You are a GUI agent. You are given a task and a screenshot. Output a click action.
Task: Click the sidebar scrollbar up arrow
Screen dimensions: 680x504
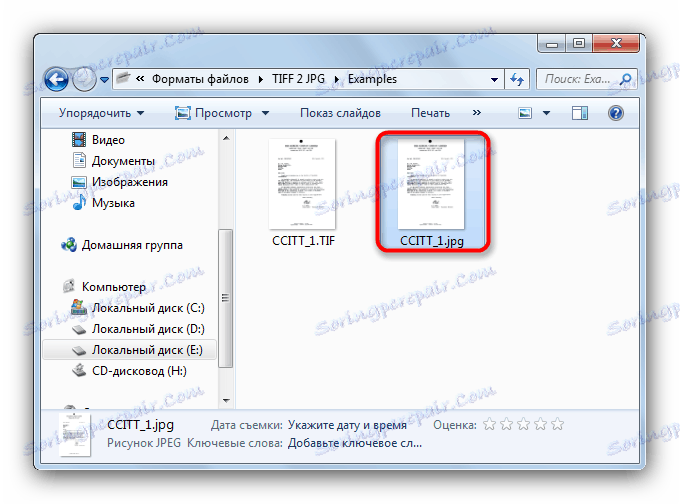point(226,138)
